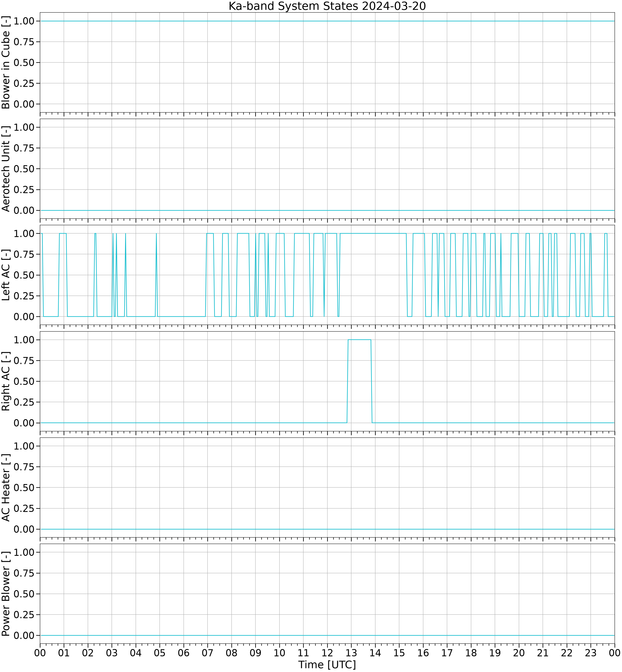Click the long Left AC plateau around 14 UTC
This screenshot has height=672, width=622.
373,233
